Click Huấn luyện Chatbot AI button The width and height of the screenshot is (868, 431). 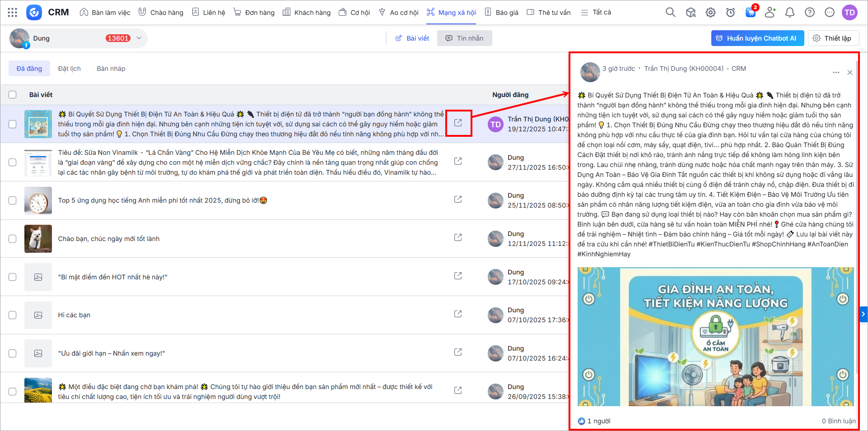pos(758,38)
